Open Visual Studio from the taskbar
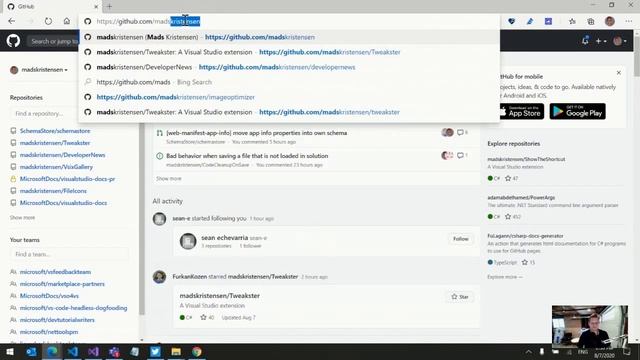 pos(93,352)
